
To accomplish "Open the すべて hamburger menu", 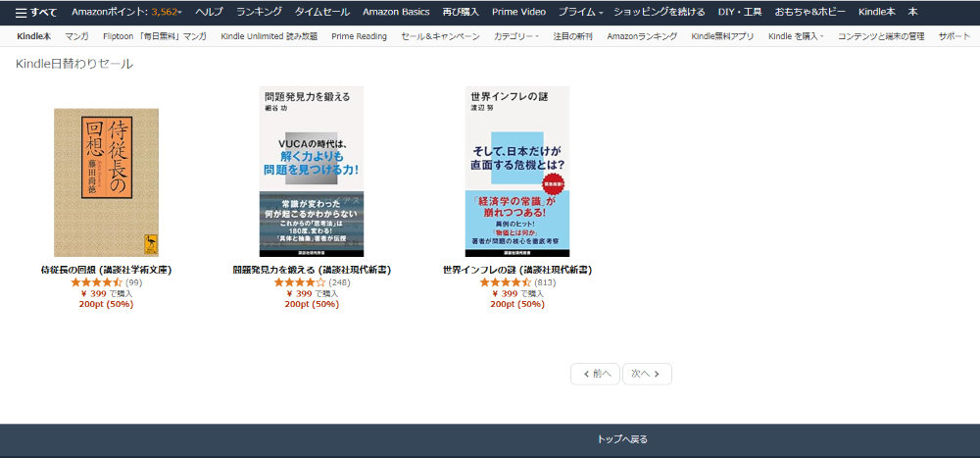I will click(x=36, y=12).
